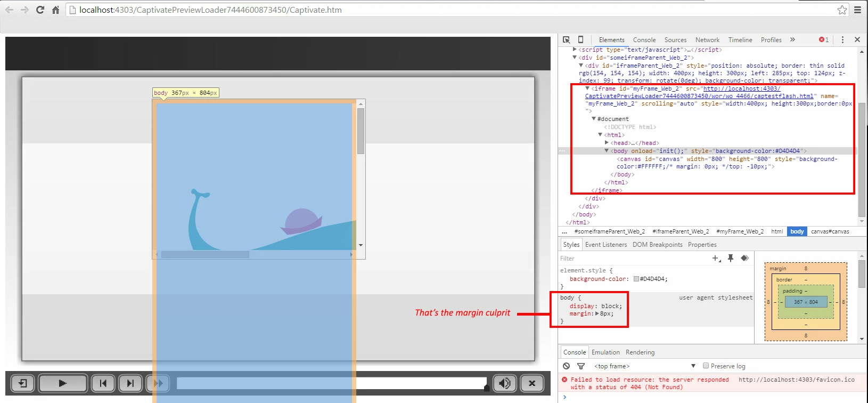The width and height of the screenshot is (868, 403).
Task: Fast forward the Captivate preview
Action: 158,383
